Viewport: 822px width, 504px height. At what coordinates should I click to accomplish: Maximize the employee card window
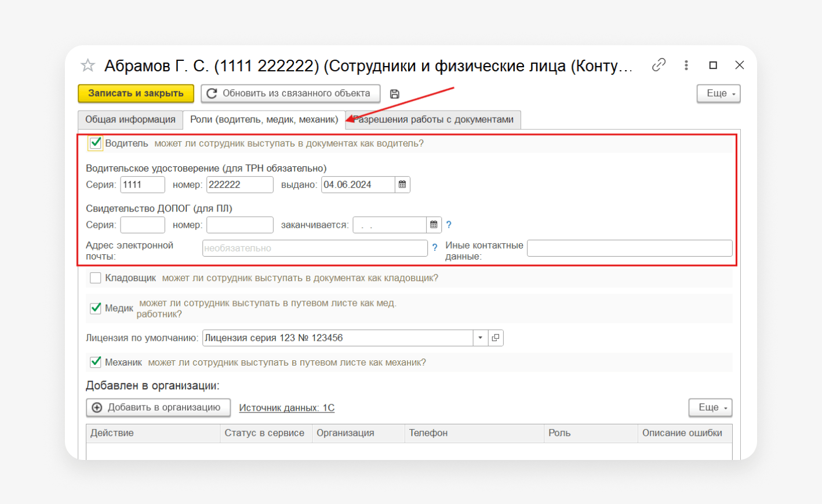coord(713,65)
